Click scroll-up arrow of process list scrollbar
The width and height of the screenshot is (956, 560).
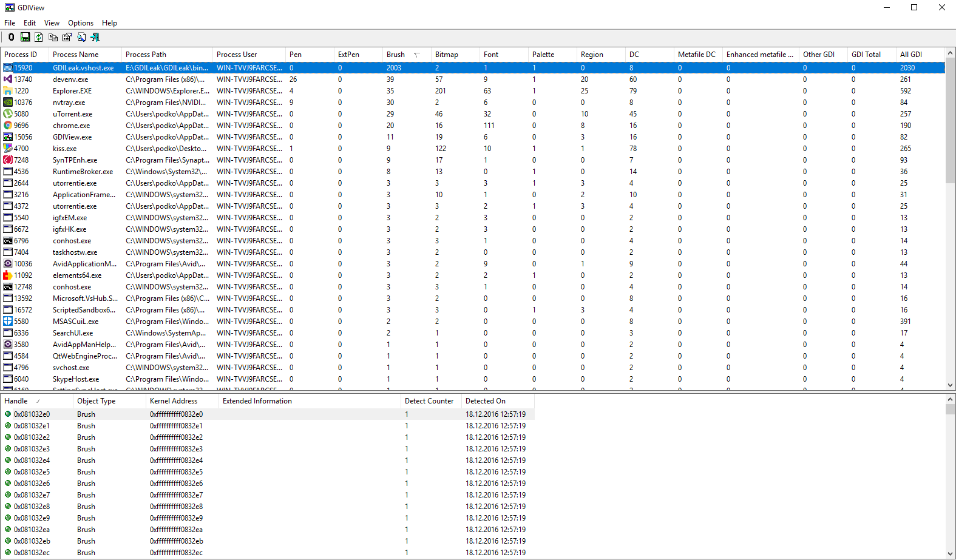coord(950,53)
